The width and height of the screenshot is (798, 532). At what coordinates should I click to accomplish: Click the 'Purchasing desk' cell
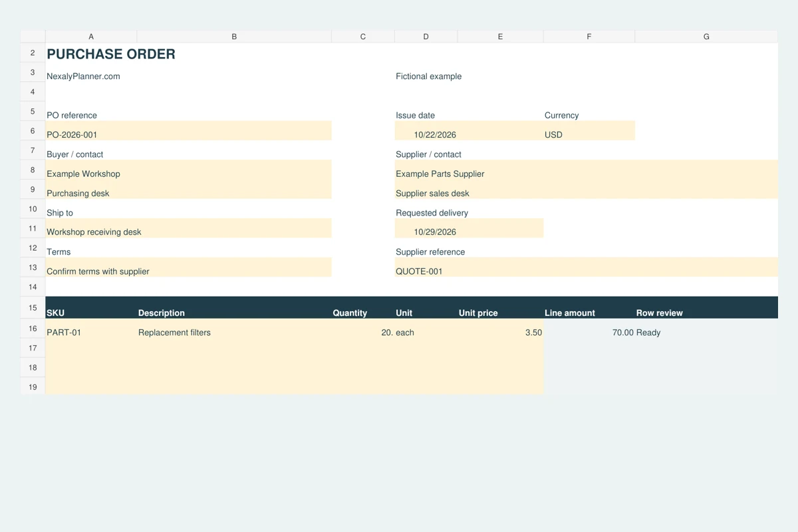188,190
